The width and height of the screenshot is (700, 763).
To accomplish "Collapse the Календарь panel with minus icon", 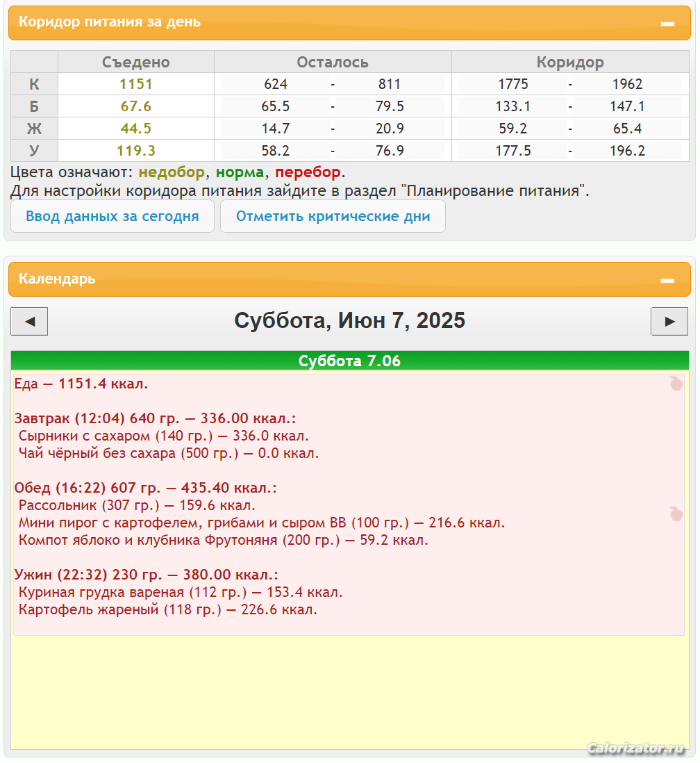I will click(x=667, y=280).
